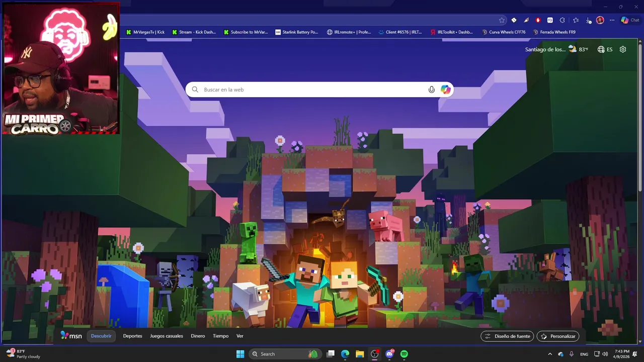Select the Ver tab
Screen dimensions: 644x362
point(240,336)
